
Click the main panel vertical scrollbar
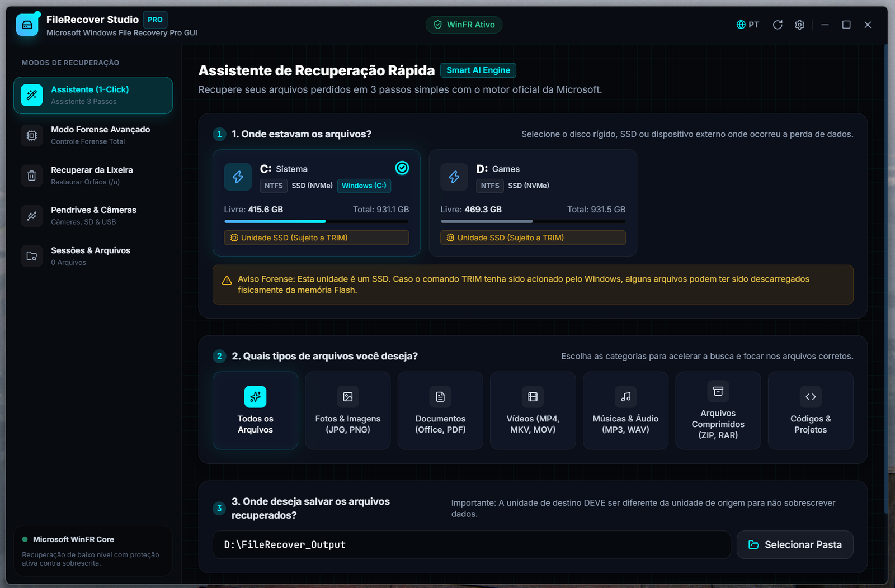pos(885,279)
